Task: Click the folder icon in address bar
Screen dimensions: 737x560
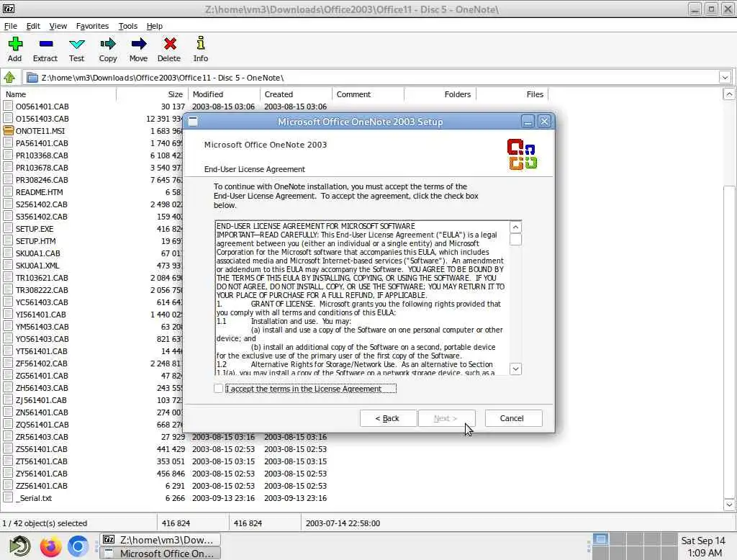Action: click(x=32, y=78)
